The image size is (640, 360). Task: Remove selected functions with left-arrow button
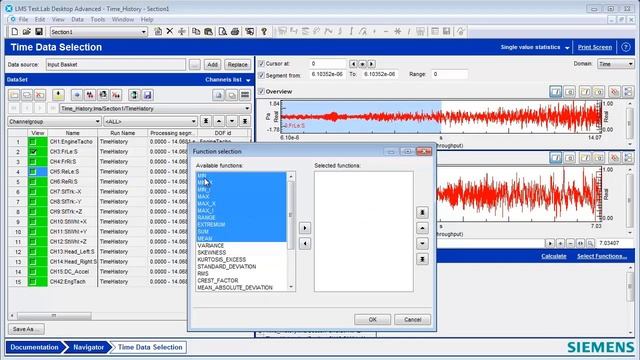(305, 244)
